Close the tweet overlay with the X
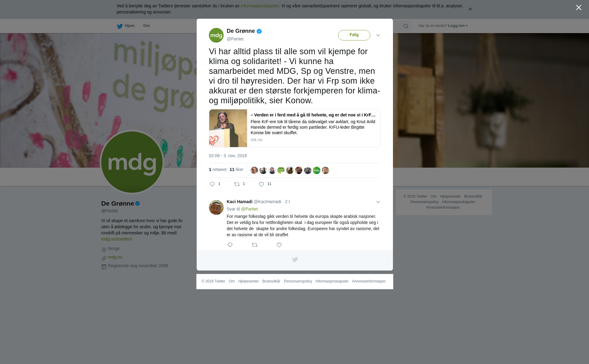The height and width of the screenshot is (364, 589). [579, 8]
